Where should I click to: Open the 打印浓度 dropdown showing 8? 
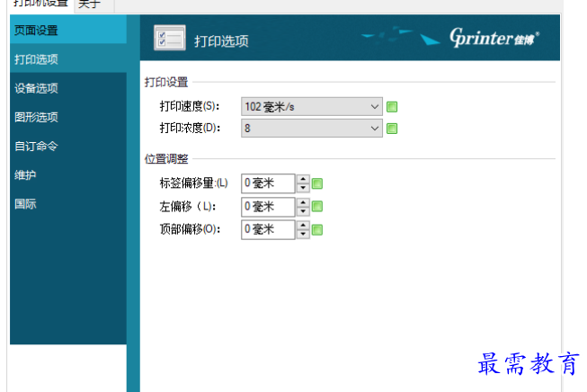[312, 129]
